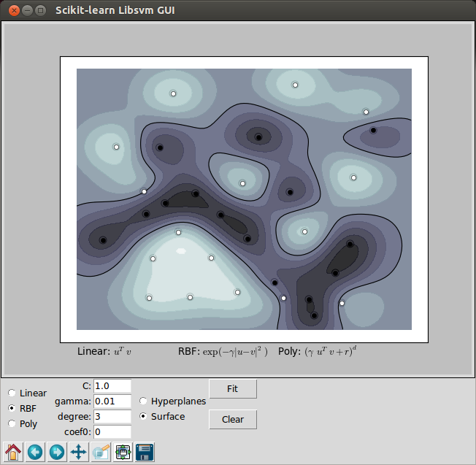
Task: Click the coef0 label text
Action: click(77, 431)
